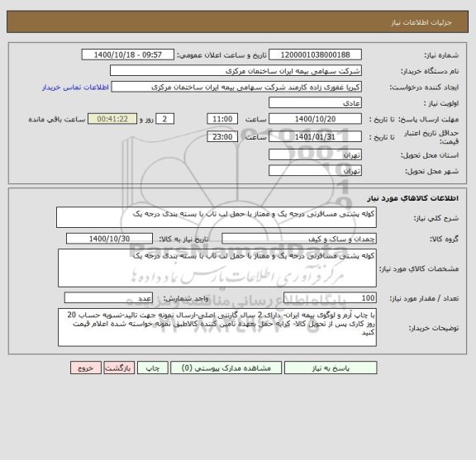Image resolution: width=476 pixels, height=460 pixels.
Task: Click the price validity date 1401/01/31
Action: point(315,137)
